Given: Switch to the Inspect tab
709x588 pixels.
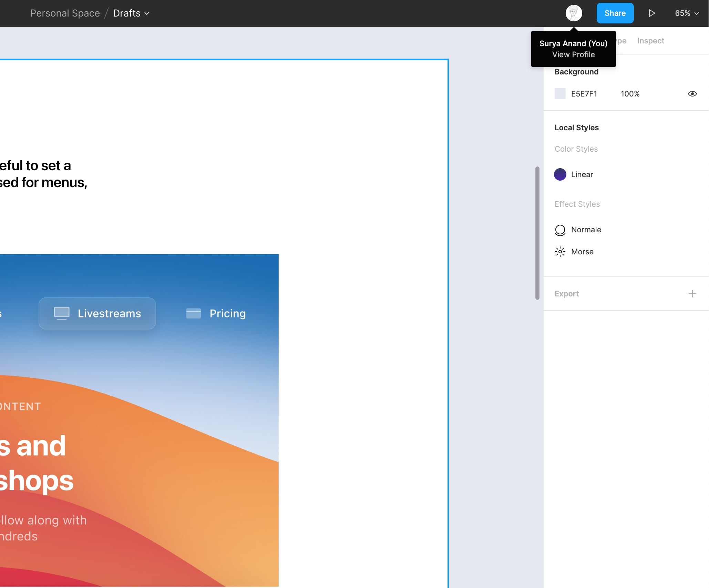Looking at the screenshot, I should 650,41.
